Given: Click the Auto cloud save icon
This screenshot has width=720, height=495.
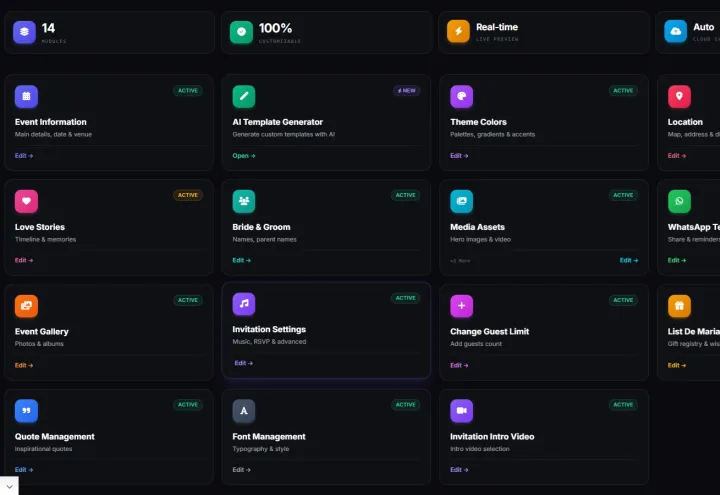Looking at the screenshot, I should point(675,31).
